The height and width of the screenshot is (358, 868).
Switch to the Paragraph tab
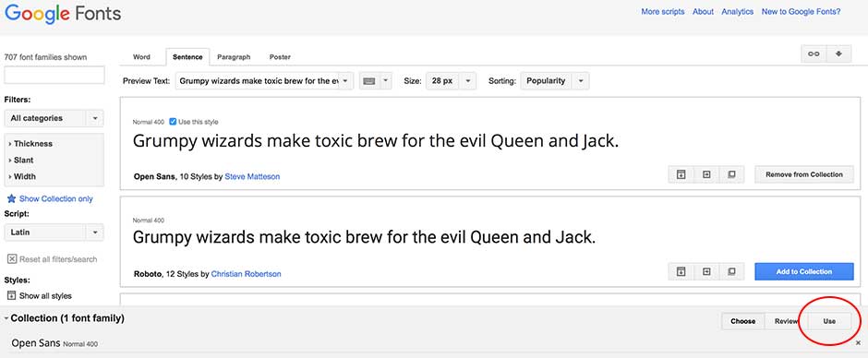pos(234,57)
